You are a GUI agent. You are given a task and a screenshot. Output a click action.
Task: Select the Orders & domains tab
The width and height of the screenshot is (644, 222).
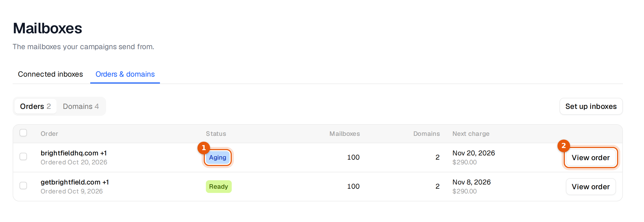point(125,74)
